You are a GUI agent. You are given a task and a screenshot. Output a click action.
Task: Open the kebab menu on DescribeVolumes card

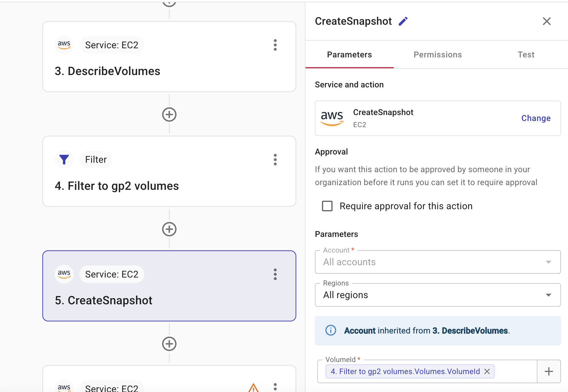275,45
